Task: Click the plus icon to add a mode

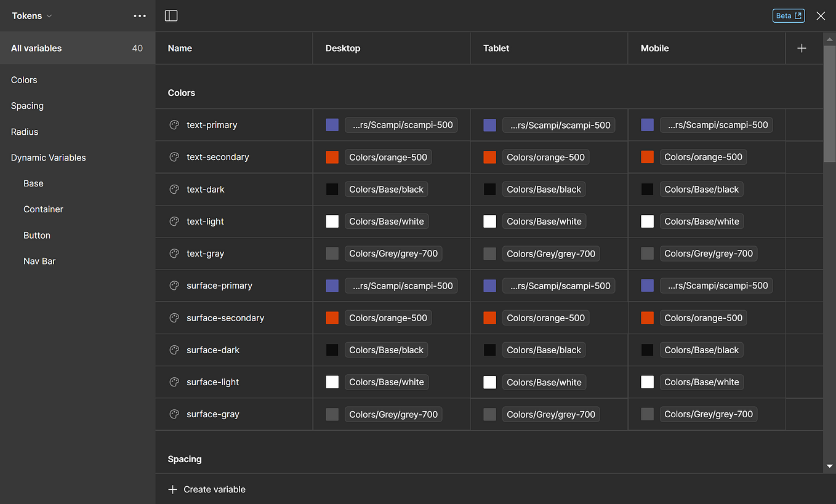Action: 802,47
